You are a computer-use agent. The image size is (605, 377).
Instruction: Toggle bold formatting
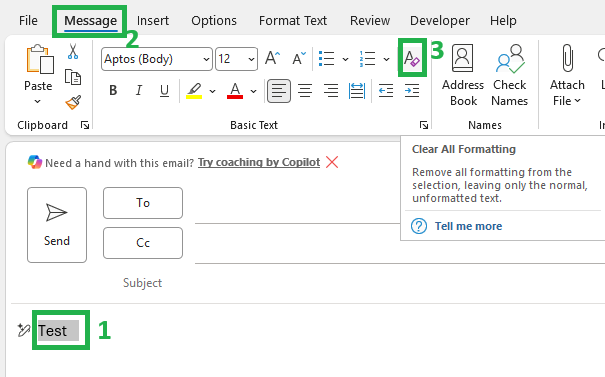tap(113, 91)
